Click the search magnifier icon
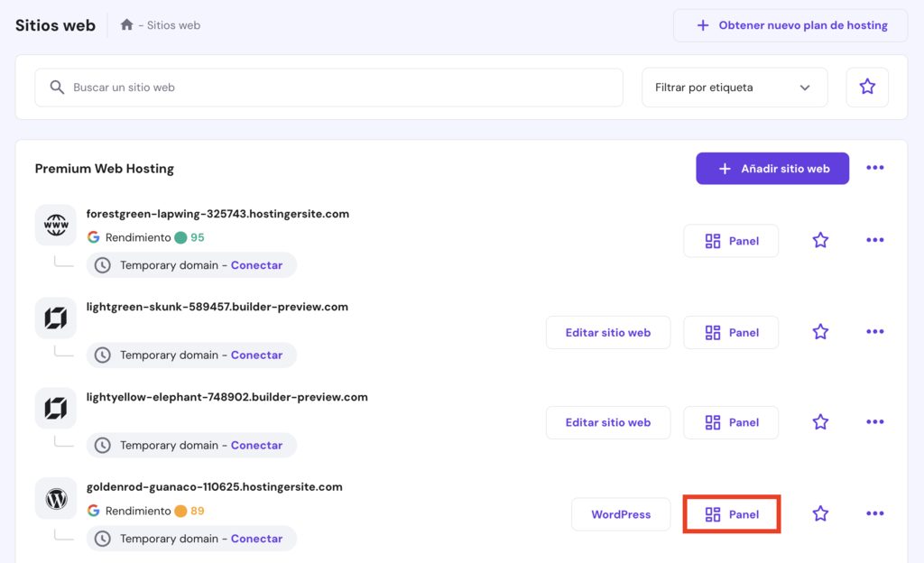The height and width of the screenshot is (563, 924). point(57,88)
